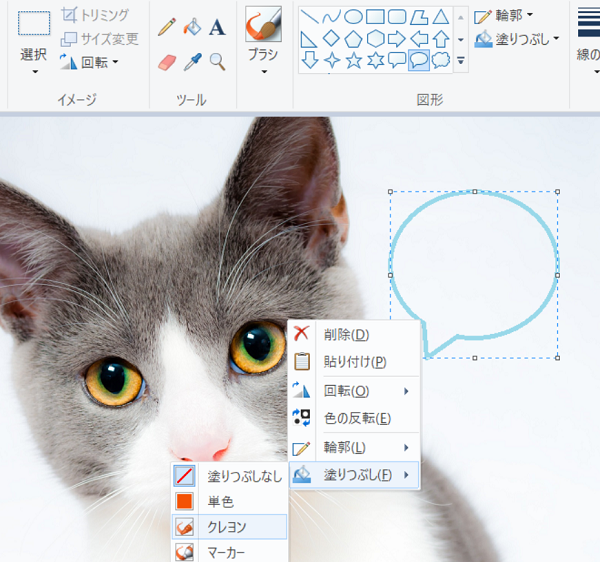Open line width 線の幅 control
This screenshot has width=600, height=562.
(589, 40)
